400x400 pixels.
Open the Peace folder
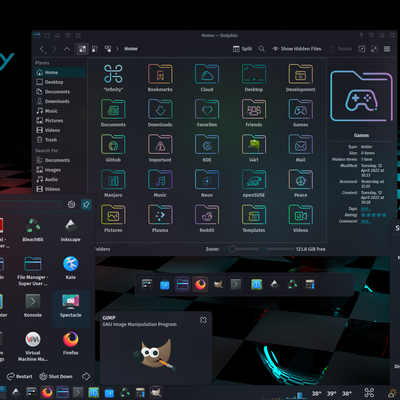click(300, 183)
